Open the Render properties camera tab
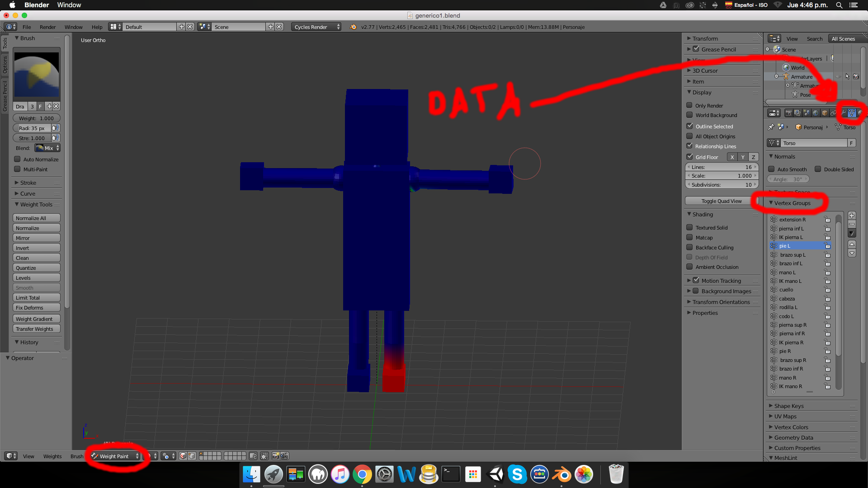868x488 pixels. pos(789,113)
